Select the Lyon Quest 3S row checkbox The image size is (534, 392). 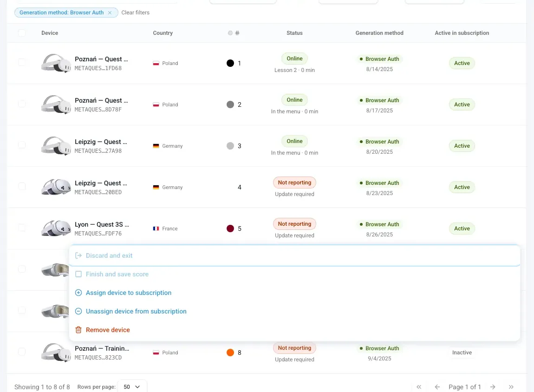click(22, 228)
